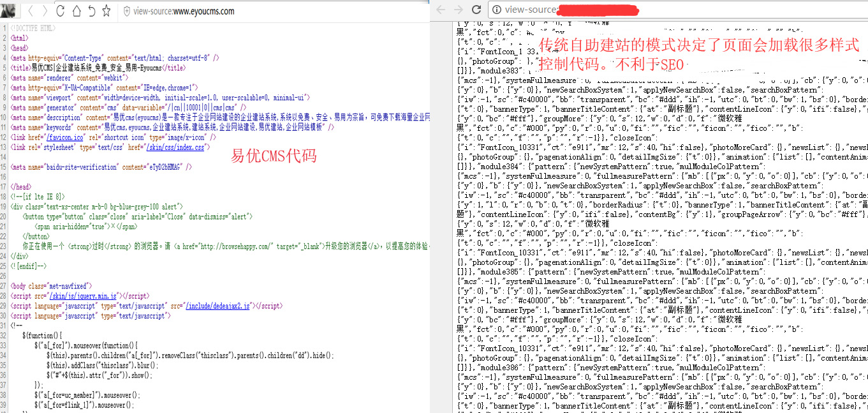Go back in the right browser window
The image size is (868, 413).
point(441,10)
